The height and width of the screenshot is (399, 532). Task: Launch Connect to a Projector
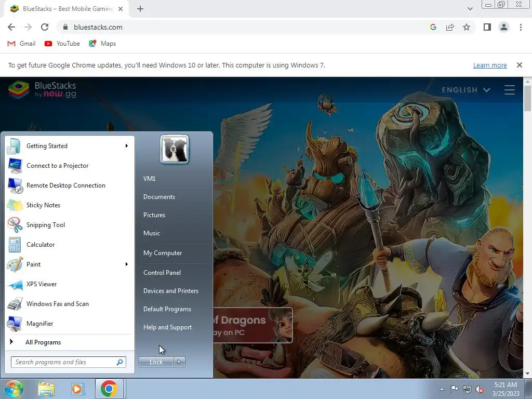click(x=69, y=166)
